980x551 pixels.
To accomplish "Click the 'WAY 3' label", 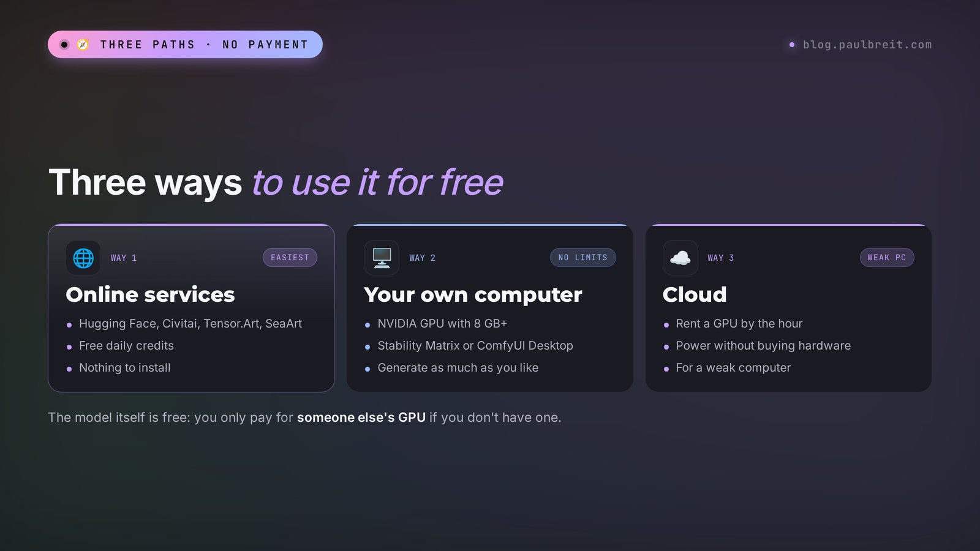I will pos(721,258).
